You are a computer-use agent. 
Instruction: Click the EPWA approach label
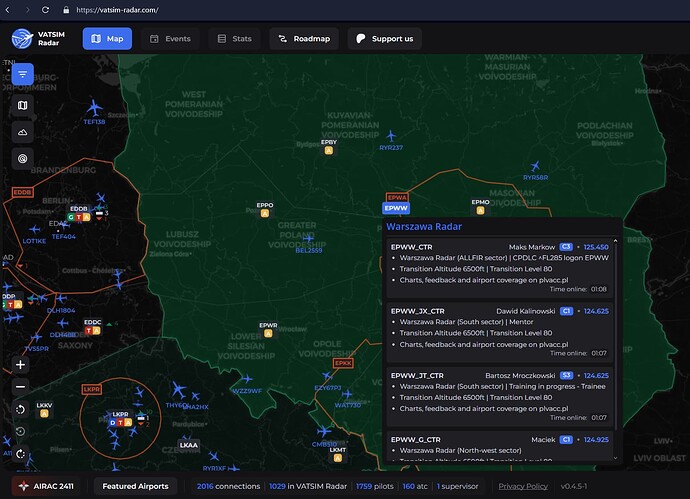point(397,198)
